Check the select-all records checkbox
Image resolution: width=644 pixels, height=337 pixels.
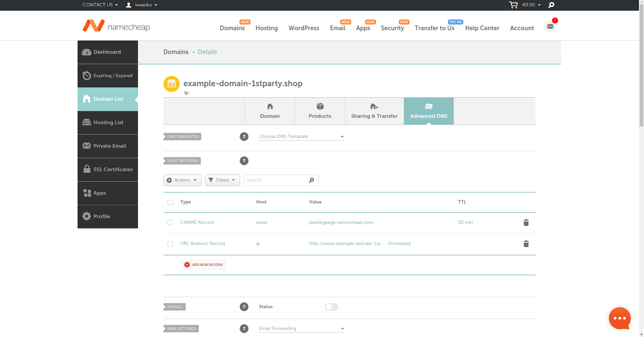(170, 202)
